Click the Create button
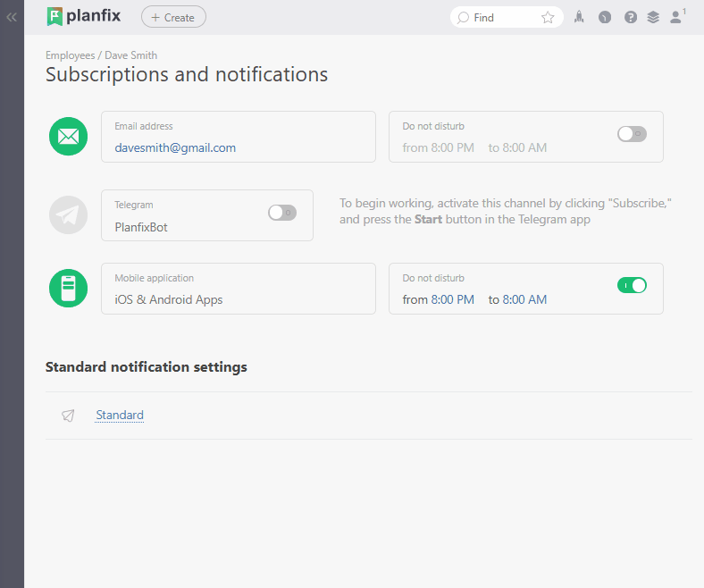704x588 pixels. (x=173, y=17)
